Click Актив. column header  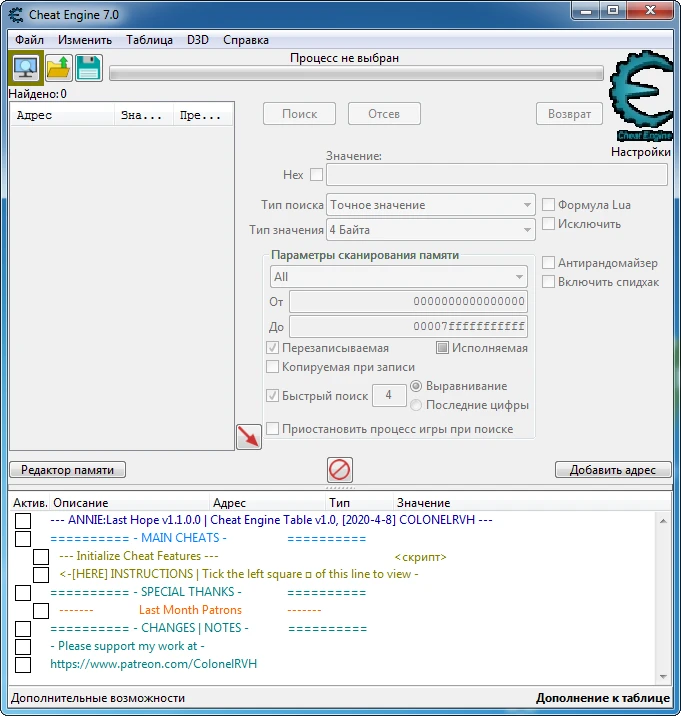(x=30, y=503)
